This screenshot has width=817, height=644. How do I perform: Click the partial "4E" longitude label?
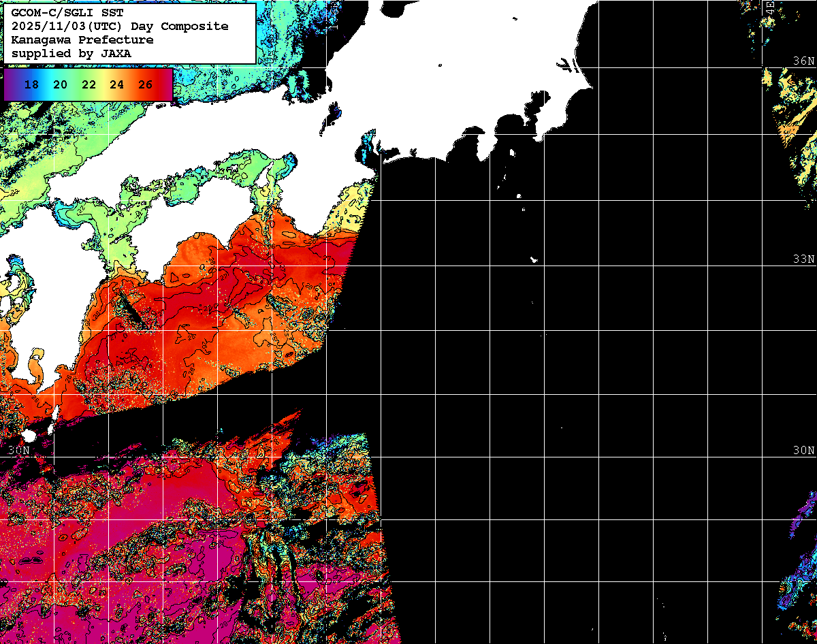[769, 7]
